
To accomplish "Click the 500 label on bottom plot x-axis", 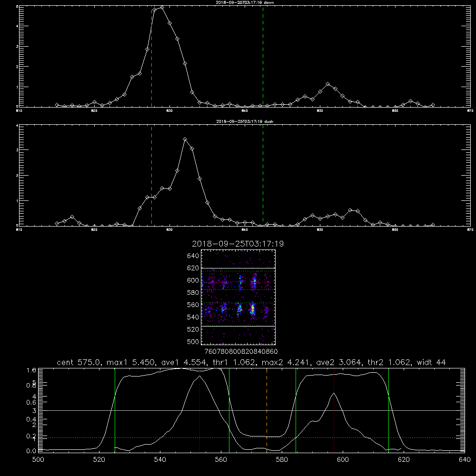I will tap(38, 460).
